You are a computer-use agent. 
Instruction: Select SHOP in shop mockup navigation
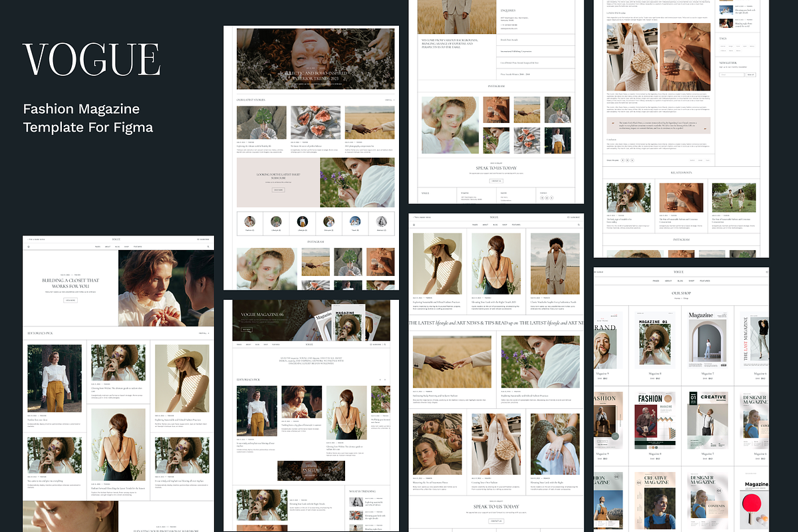[x=692, y=281]
